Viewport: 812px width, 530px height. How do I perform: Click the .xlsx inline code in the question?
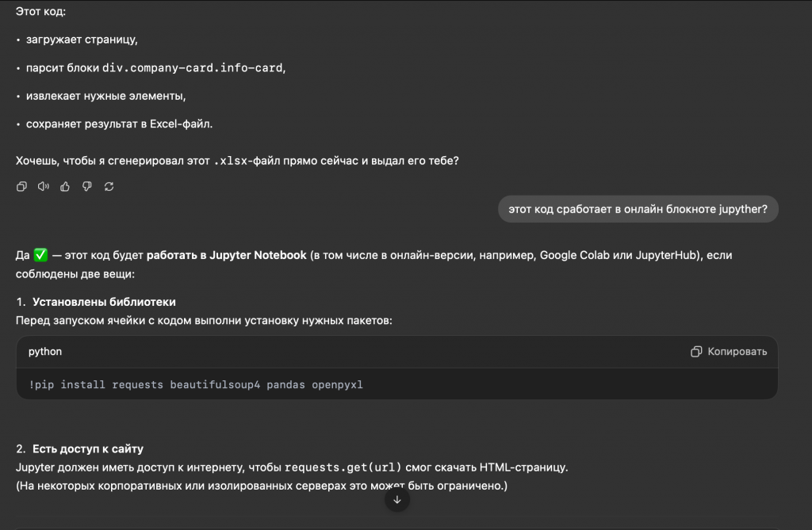point(230,161)
